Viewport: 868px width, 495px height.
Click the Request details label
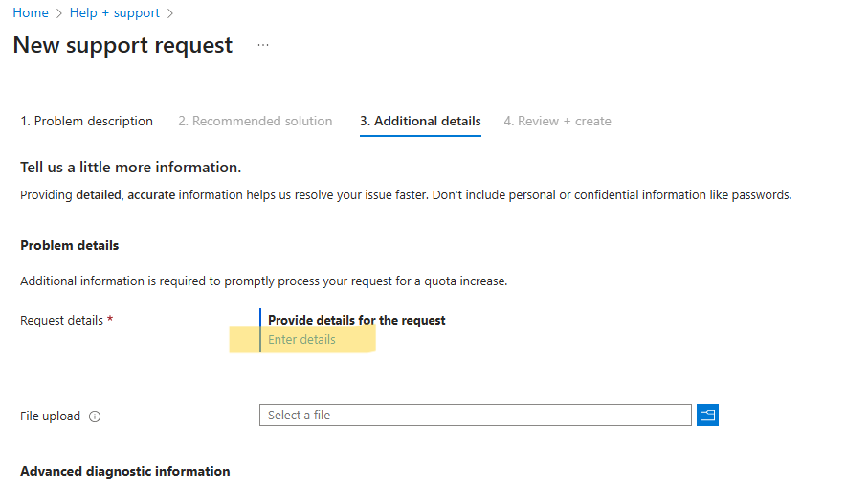[x=62, y=321]
